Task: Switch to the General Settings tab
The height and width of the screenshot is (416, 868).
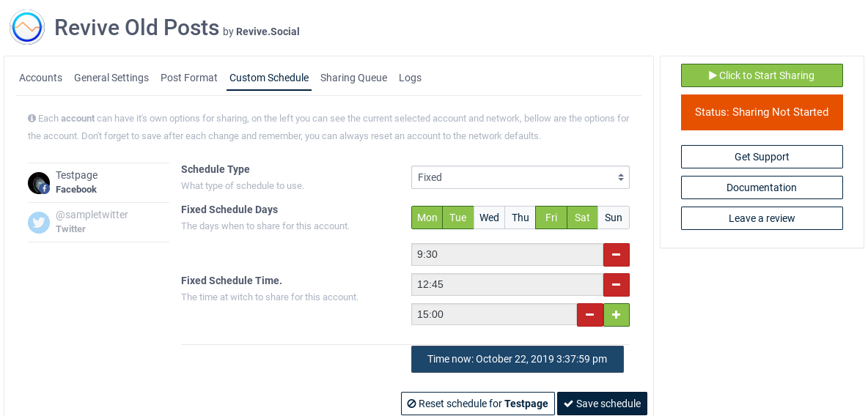Action: [x=111, y=78]
